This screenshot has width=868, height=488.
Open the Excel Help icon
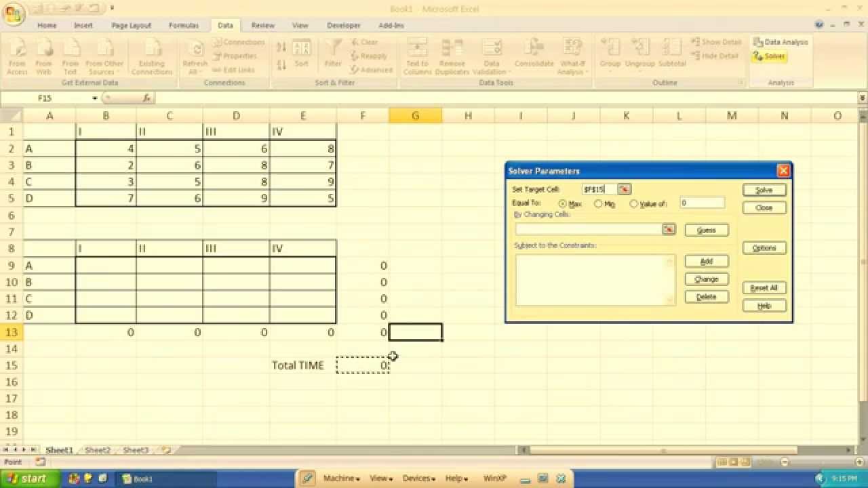820,25
